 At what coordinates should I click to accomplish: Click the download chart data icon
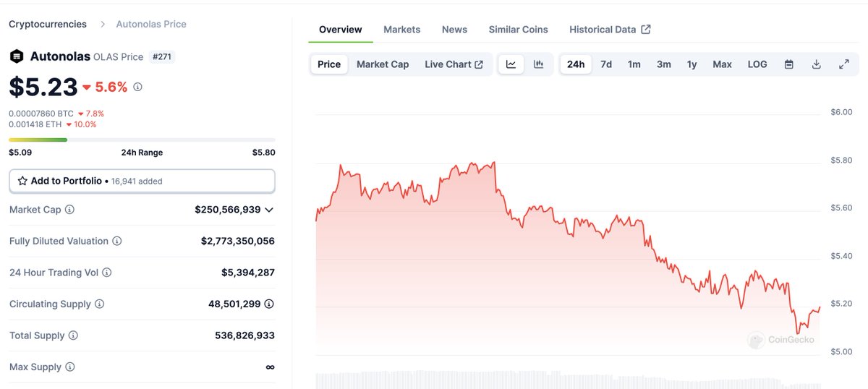816,64
